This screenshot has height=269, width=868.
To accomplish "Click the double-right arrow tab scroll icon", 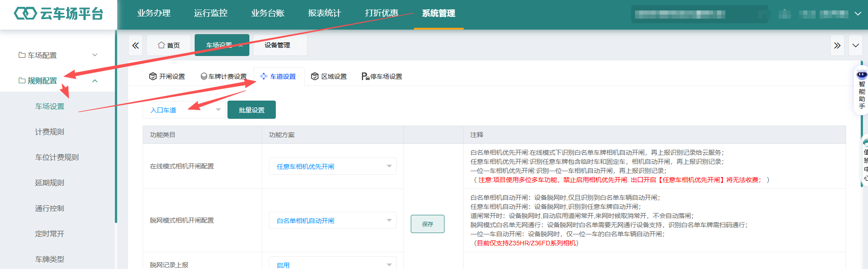I will tap(837, 45).
